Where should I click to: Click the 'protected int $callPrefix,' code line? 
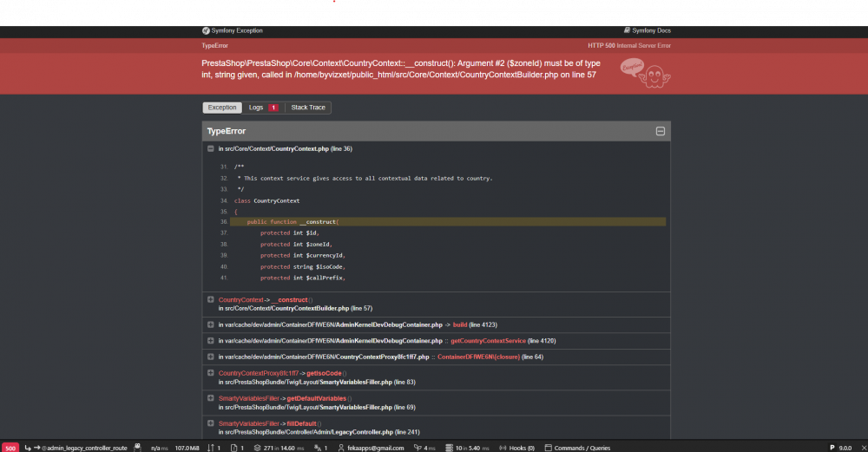[x=303, y=278]
